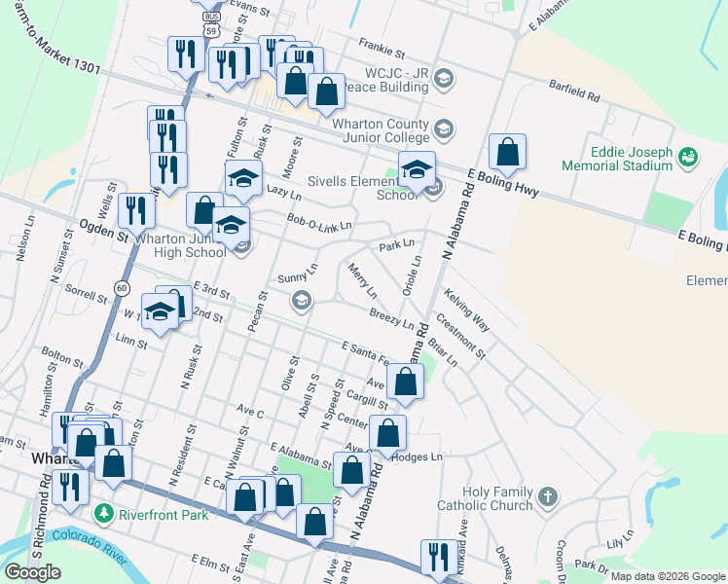Click the Hodges Ln street label
This screenshot has height=584, width=728.
[417, 457]
